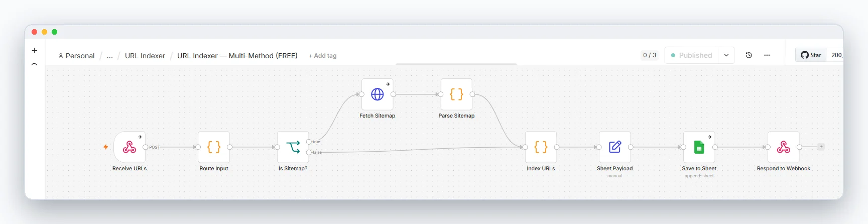Viewport: 868px width, 224px height.
Task: Click the Index URLs label
Action: tap(541, 168)
